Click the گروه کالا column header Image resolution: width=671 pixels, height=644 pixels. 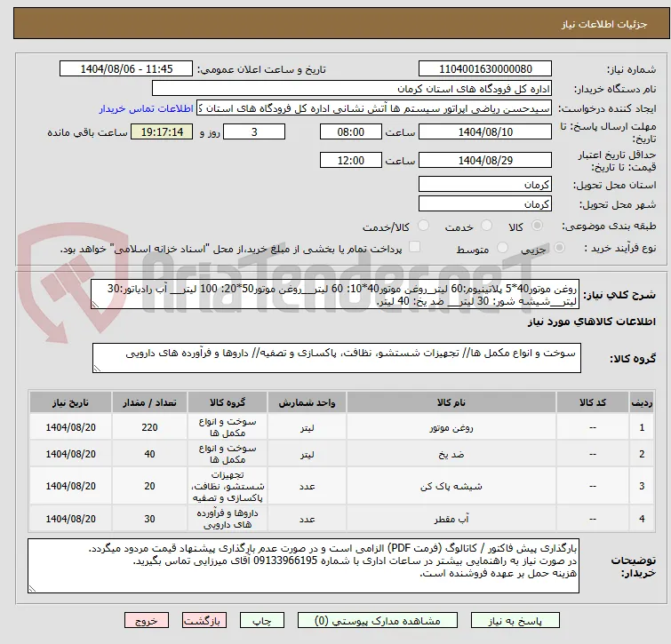(228, 402)
